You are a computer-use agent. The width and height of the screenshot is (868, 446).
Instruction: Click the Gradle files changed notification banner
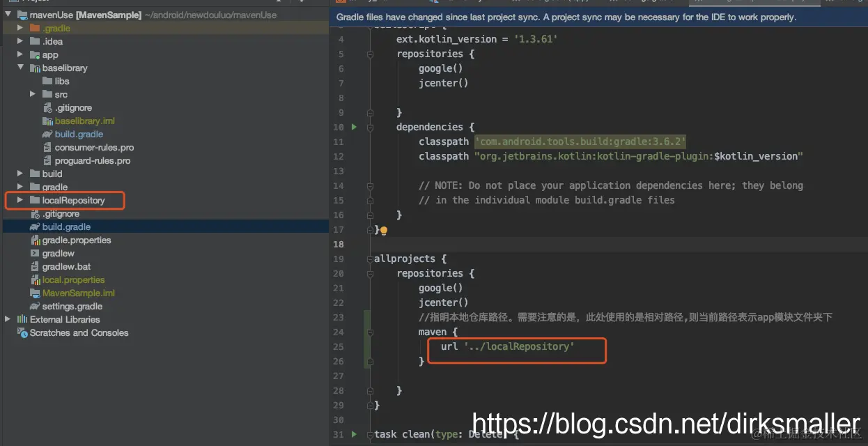pyautogui.click(x=598, y=17)
